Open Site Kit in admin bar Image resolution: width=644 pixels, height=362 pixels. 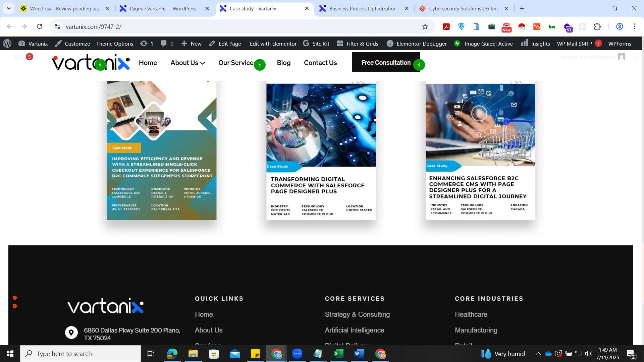(316, 44)
